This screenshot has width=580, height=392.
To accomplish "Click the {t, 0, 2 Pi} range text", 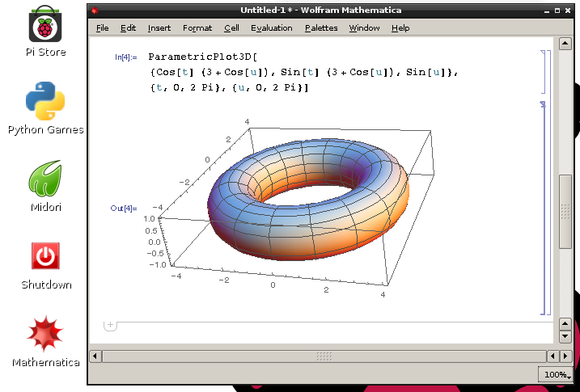I will coord(185,88).
